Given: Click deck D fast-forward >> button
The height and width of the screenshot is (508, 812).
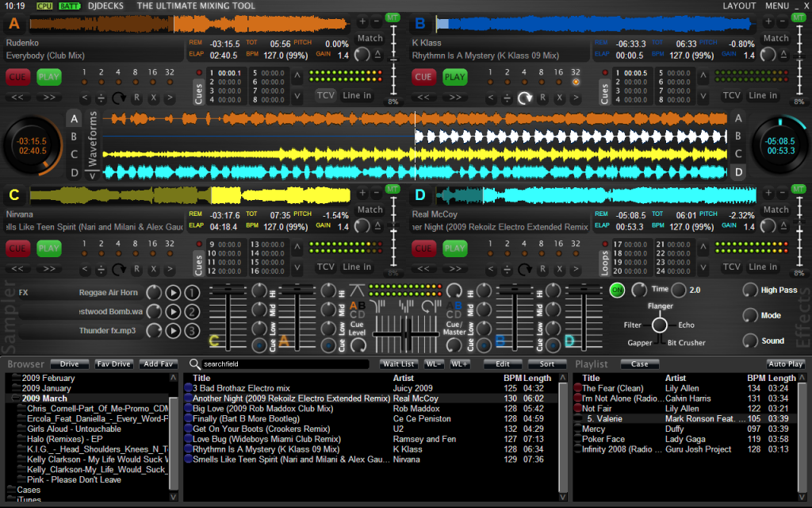Looking at the screenshot, I should (x=455, y=268).
